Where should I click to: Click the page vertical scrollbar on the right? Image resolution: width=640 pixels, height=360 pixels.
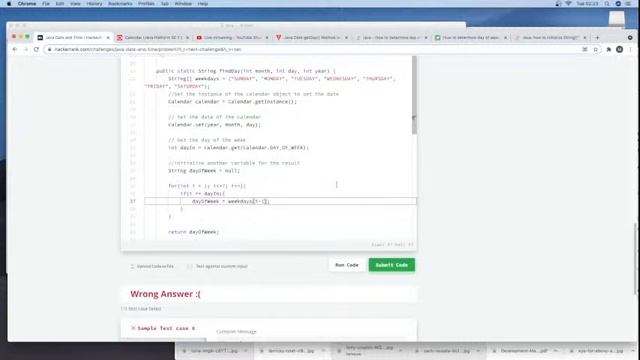[635, 259]
